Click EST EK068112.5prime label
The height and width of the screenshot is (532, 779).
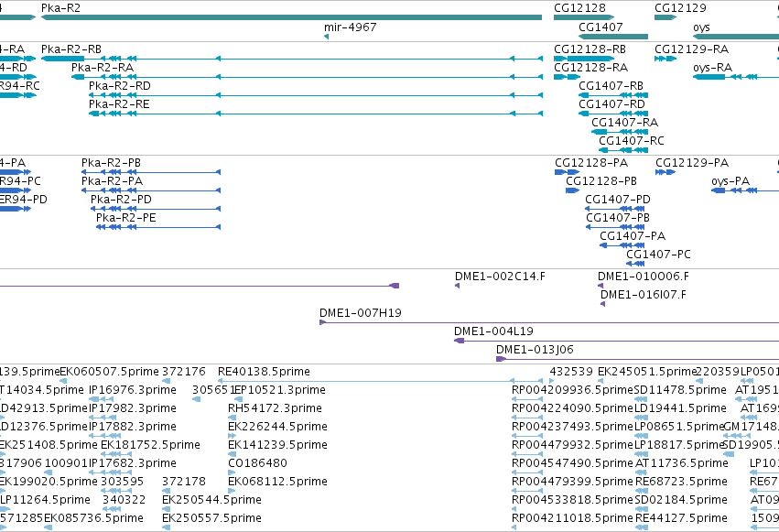pyautogui.click(x=277, y=482)
